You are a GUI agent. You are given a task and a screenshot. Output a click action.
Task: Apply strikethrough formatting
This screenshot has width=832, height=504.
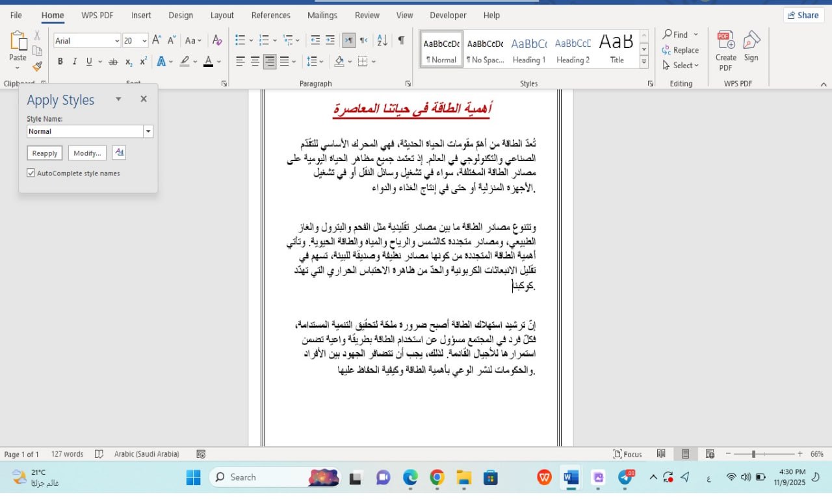click(113, 62)
